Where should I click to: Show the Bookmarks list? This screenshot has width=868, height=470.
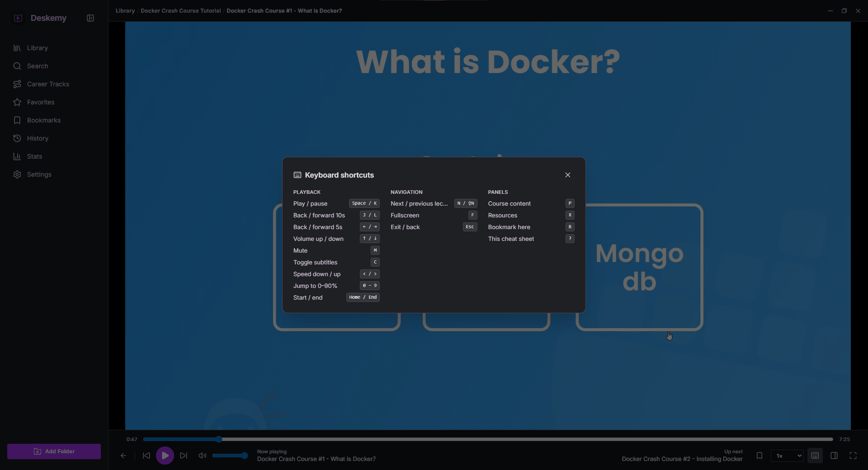[54, 120]
